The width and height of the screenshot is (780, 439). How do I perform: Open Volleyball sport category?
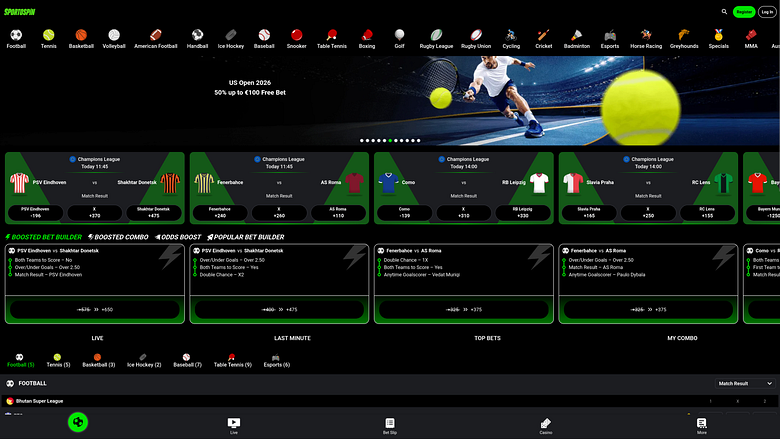click(114, 39)
